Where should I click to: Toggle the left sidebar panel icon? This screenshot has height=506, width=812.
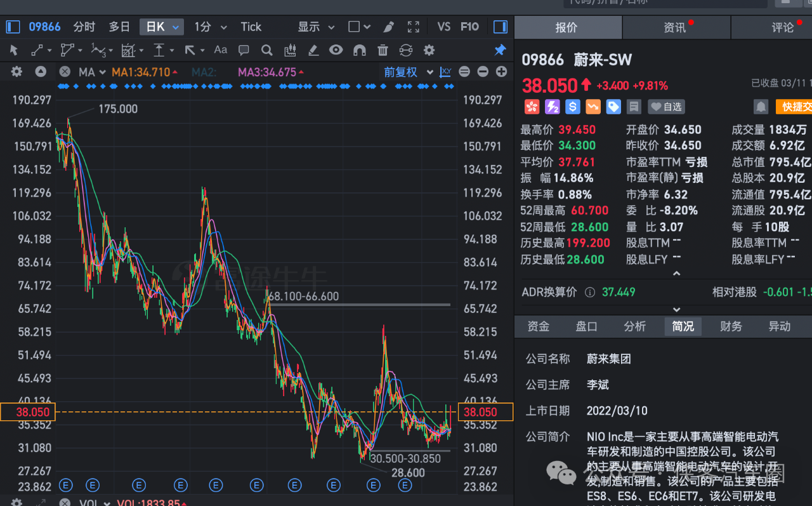coord(13,27)
